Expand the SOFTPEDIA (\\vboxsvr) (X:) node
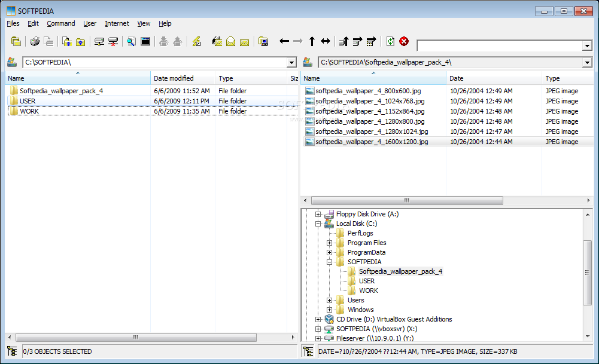This screenshot has height=364, width=599. click(x=318, y=329)
